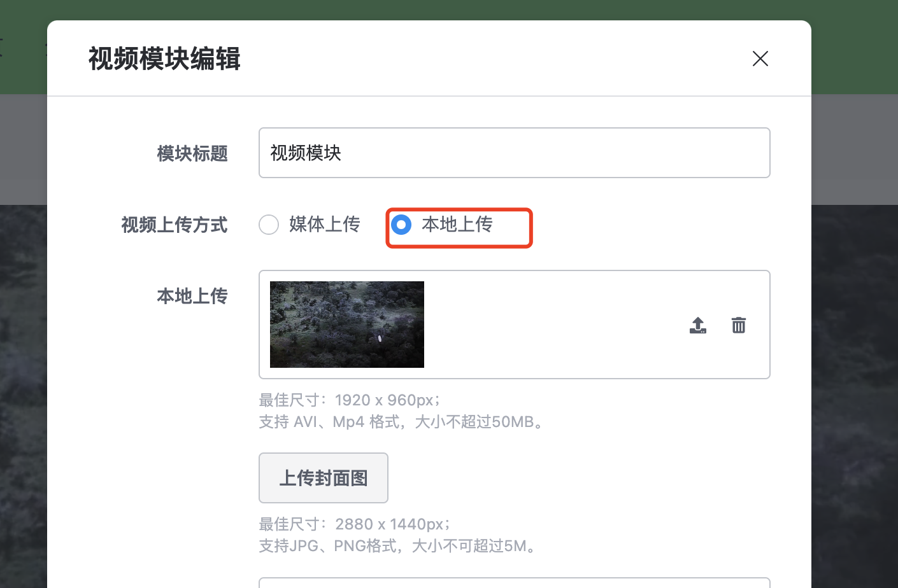Image resolution: width=898 pixels, height=588 pixels.
Task: Click the 支持 AVI、Mp4 格式 hint text
Action: coord(403,422)
